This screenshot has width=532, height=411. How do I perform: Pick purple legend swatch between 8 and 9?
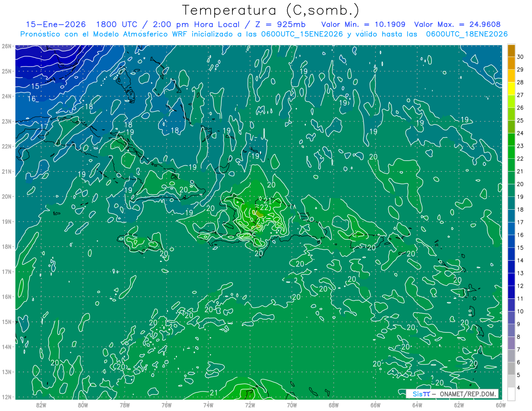click(x=511, y=331)
